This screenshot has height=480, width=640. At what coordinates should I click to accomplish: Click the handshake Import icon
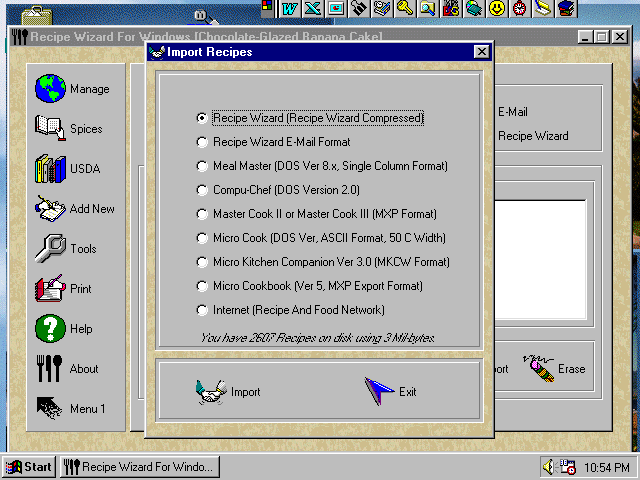[x=211, y=392]
